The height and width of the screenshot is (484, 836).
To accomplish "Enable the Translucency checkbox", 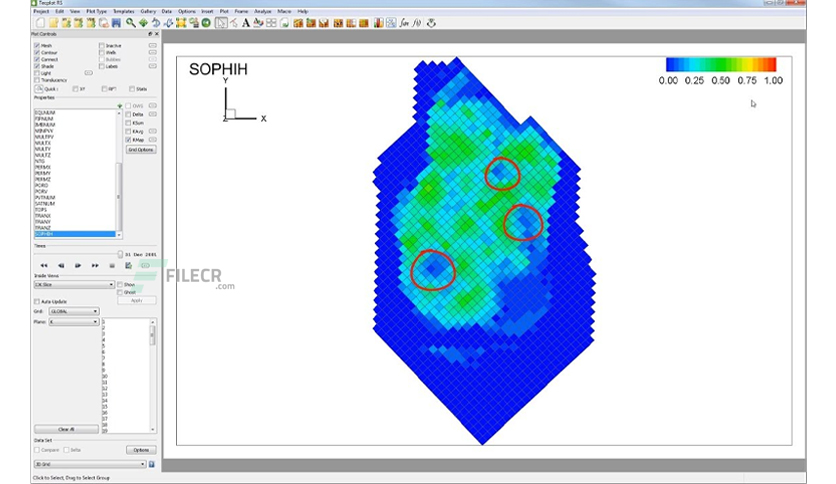I will [x=37, y=80].
